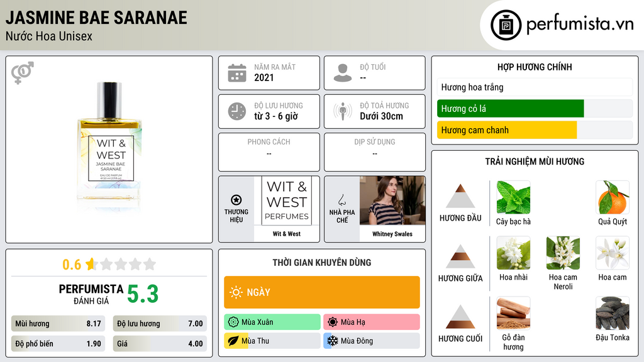Click the DỊP SỬ DỤNG occasion box
Screen dimensions: 644x362
point(375,152)
